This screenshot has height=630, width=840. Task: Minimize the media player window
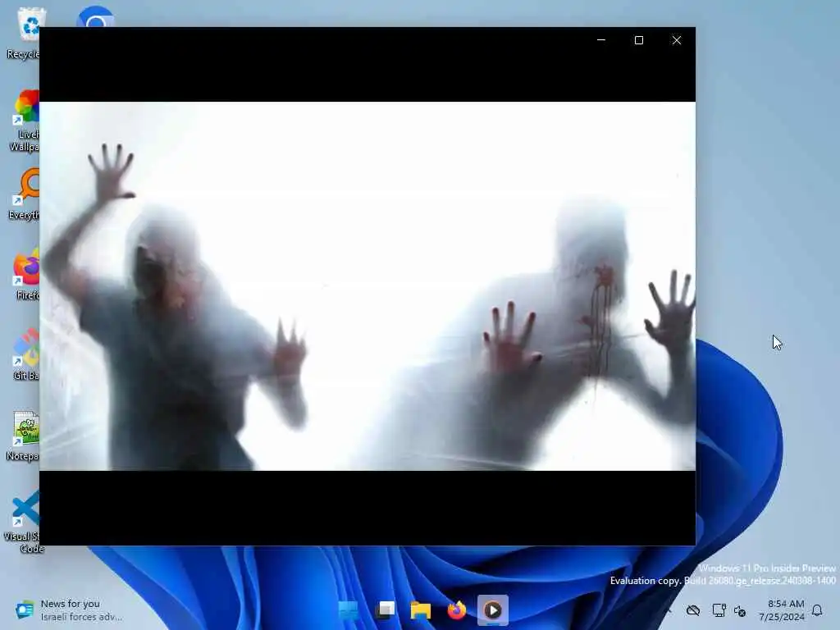tap(601, 40)
